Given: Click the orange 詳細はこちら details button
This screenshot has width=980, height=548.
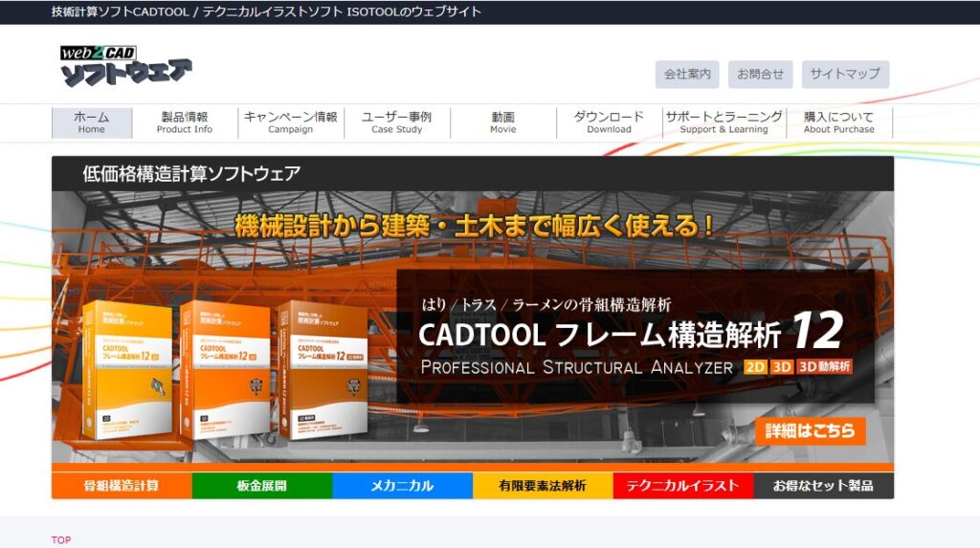Looking at the screenshot, I should point(810,430).
